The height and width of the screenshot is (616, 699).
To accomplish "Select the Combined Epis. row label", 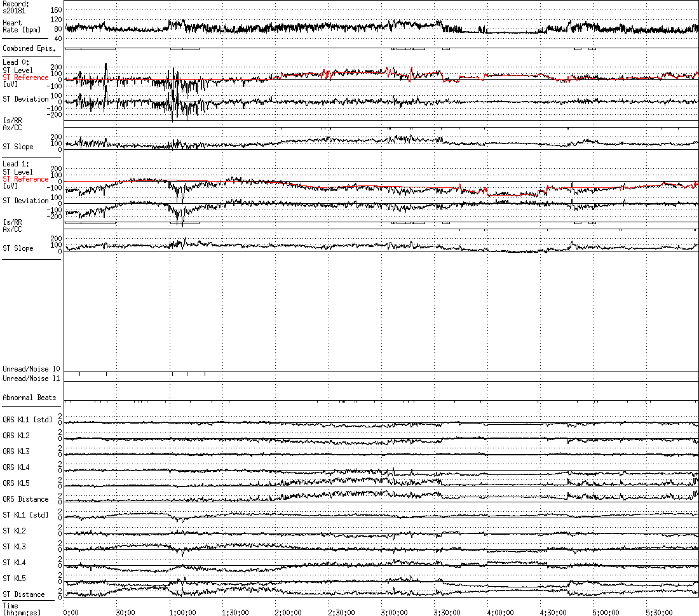I will coord(25,48).
